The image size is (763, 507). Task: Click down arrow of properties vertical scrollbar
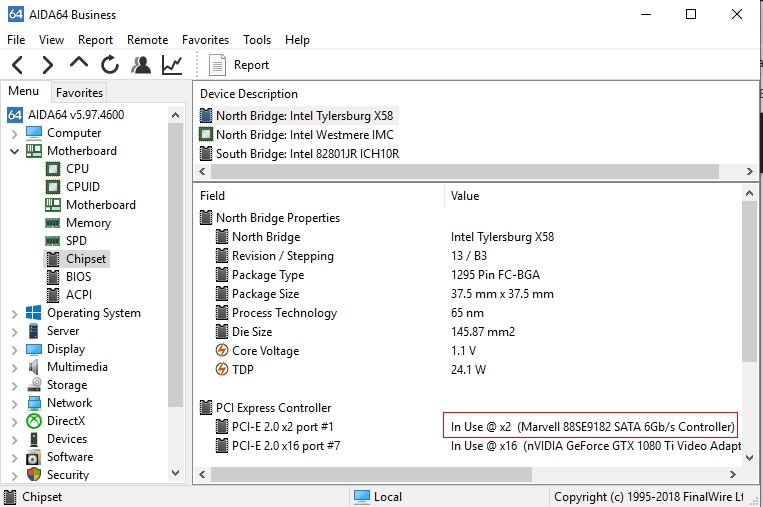pyautogui.click(x=749, y=457)
